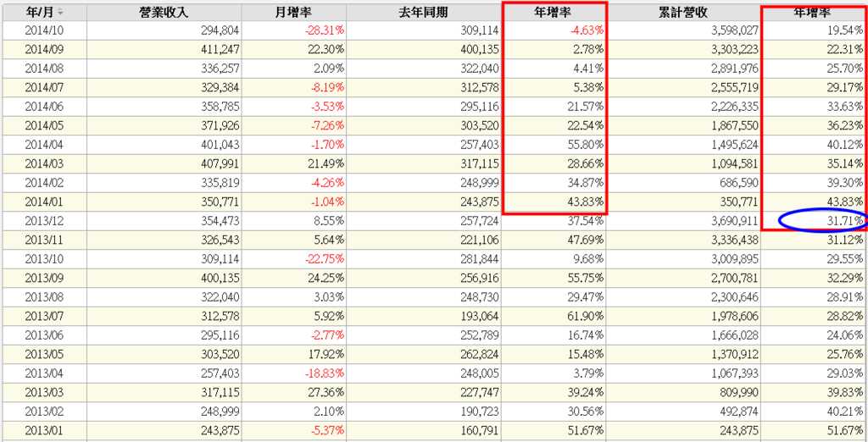Click the 2013/09 date cell
This screenshot has height=442, width=868.
tap(45, 279)
